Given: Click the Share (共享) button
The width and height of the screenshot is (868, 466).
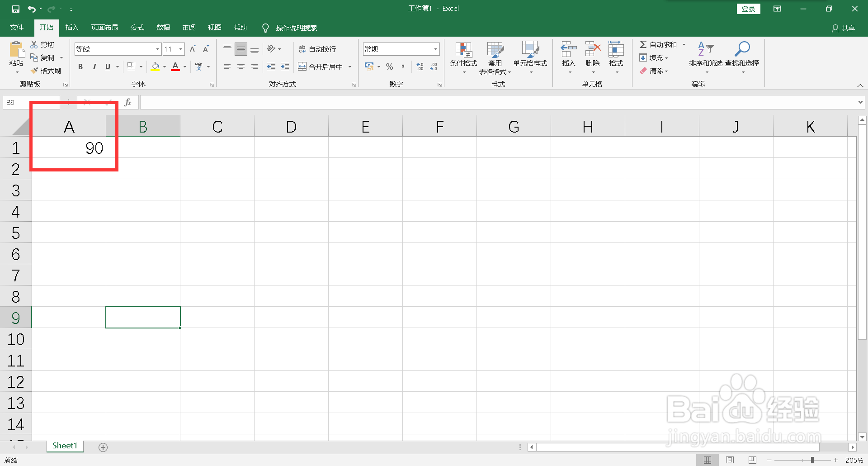Looking at the screenshot, I should pos(844,28).
